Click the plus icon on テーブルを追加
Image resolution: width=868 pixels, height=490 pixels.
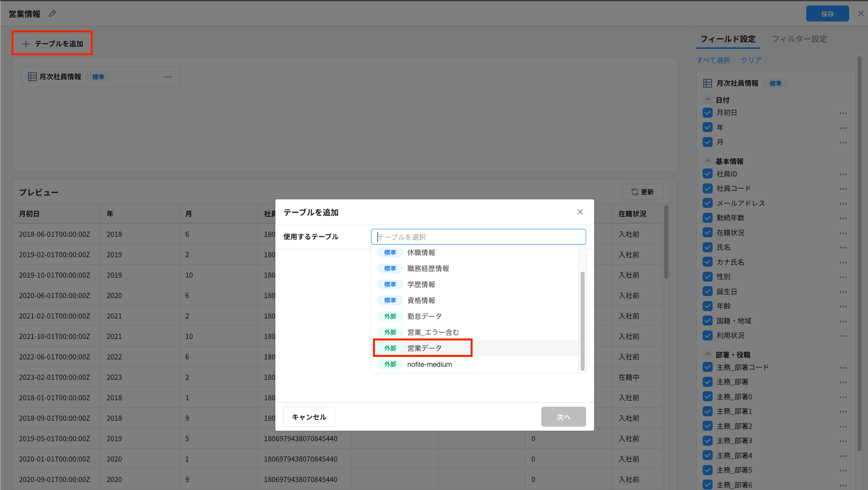point(26,44)
